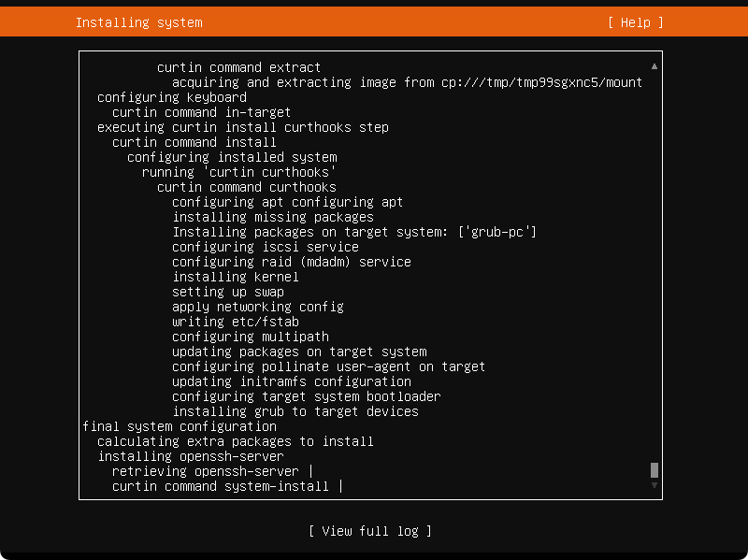Click spinner after 'retrieving openssh-server'
The height and width of the screenshot is (560, 748).
point(310,471)
